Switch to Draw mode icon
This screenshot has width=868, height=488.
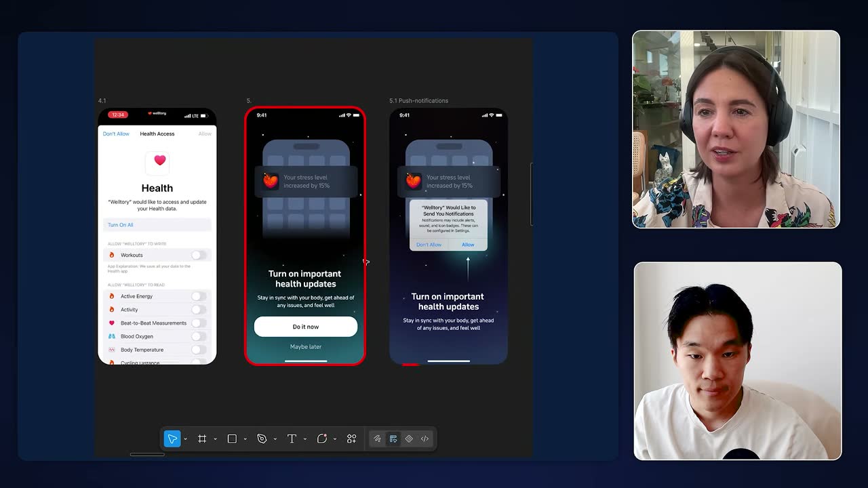378,439
